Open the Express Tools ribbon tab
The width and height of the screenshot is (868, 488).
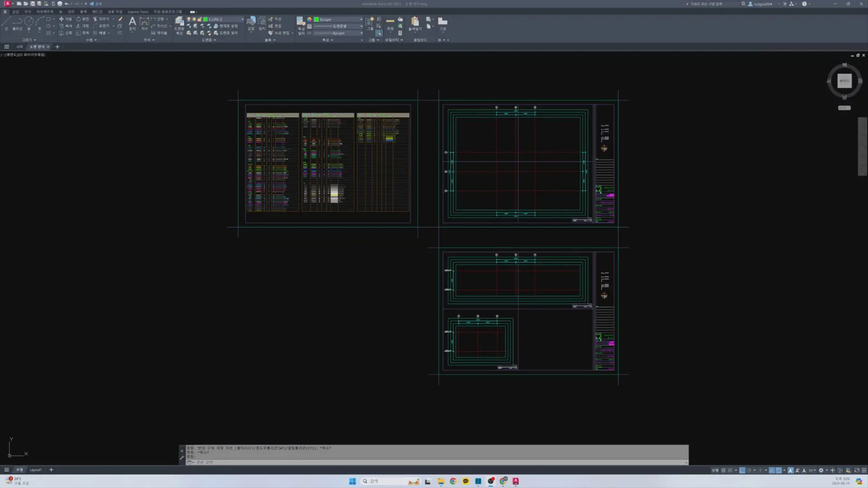(138, 12)
